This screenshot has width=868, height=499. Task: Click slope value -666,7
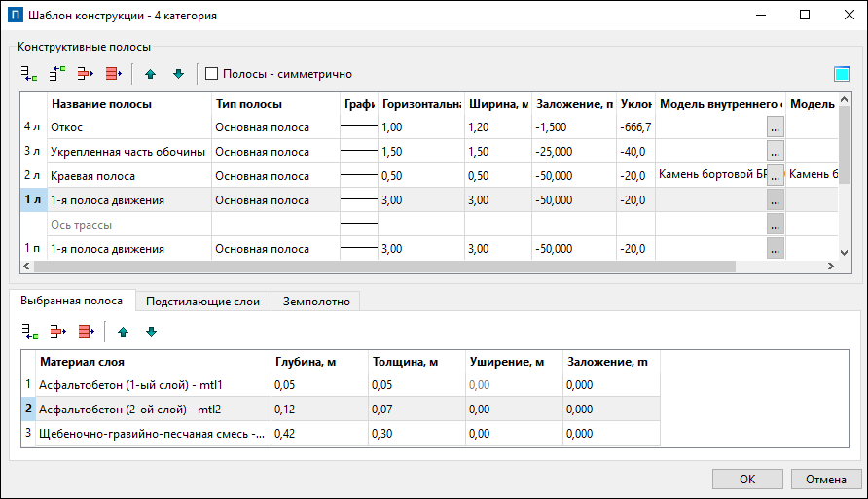tap(635, 127)
